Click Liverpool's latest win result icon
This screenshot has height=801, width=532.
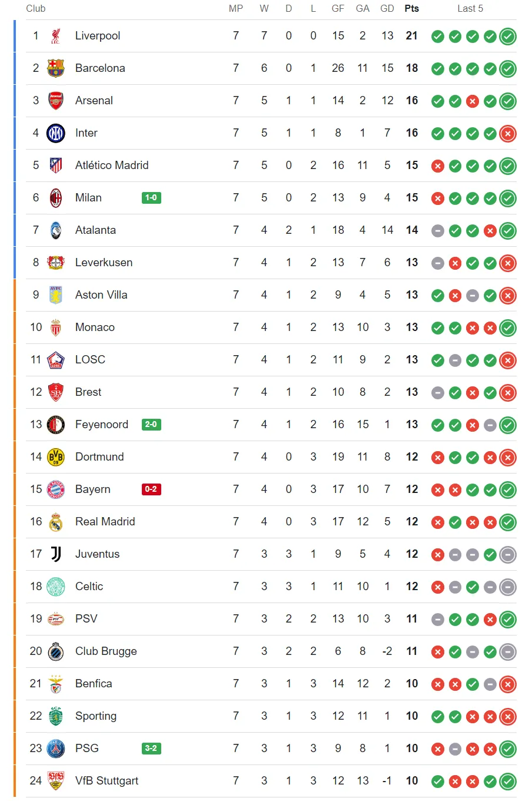[x=508, y=37]
